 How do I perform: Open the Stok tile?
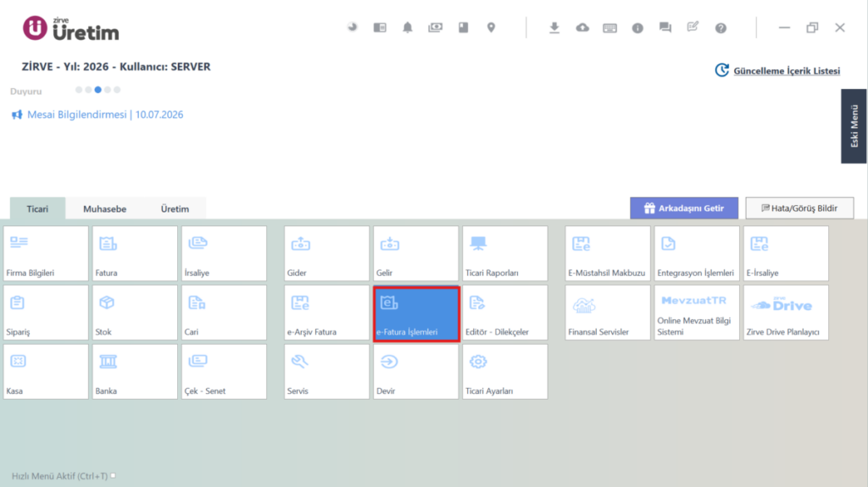(135, 313)
